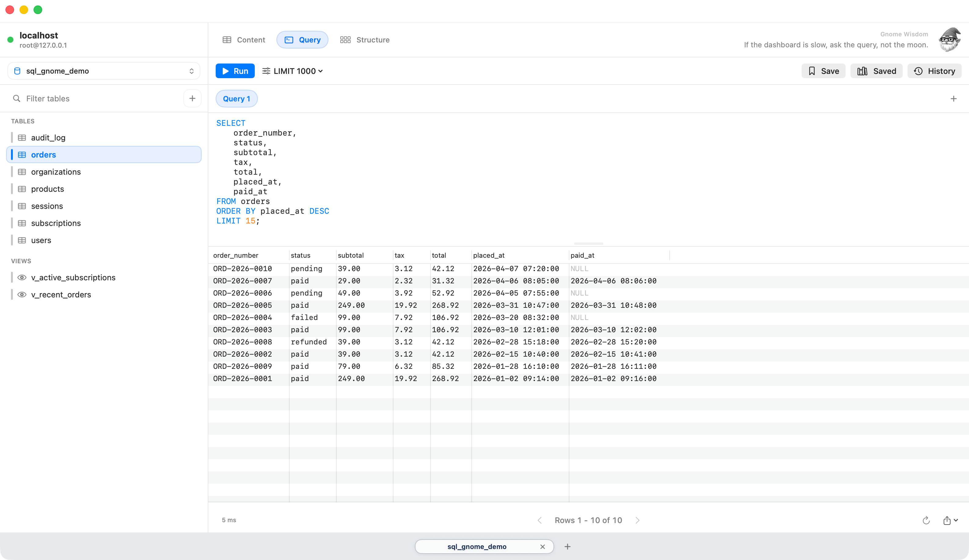Open query History

click(934, 71)
